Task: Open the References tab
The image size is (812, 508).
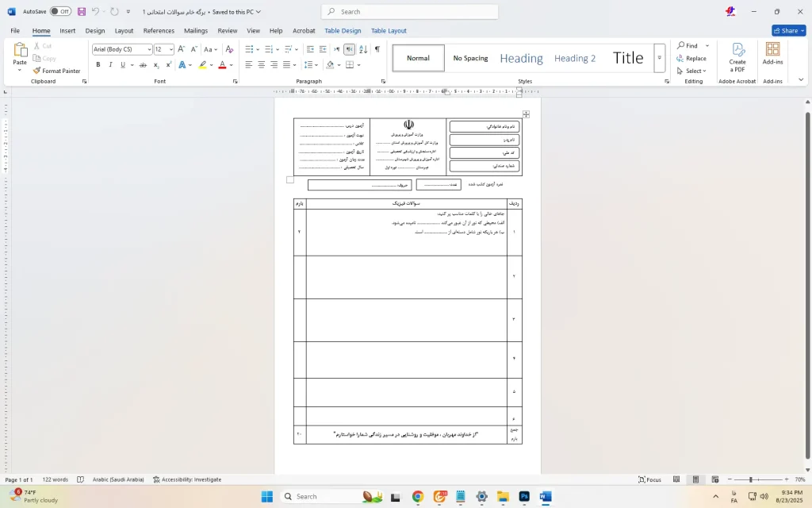Action: pos(159,31)
